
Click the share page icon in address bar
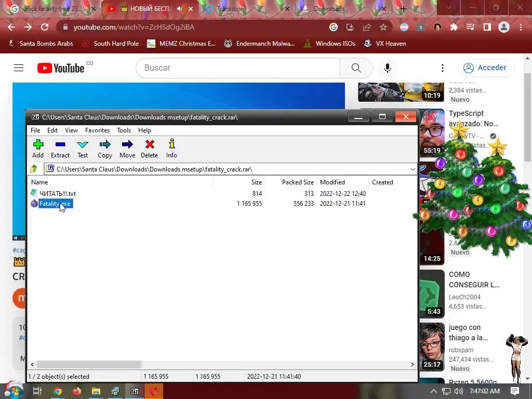tap(367, 27)
